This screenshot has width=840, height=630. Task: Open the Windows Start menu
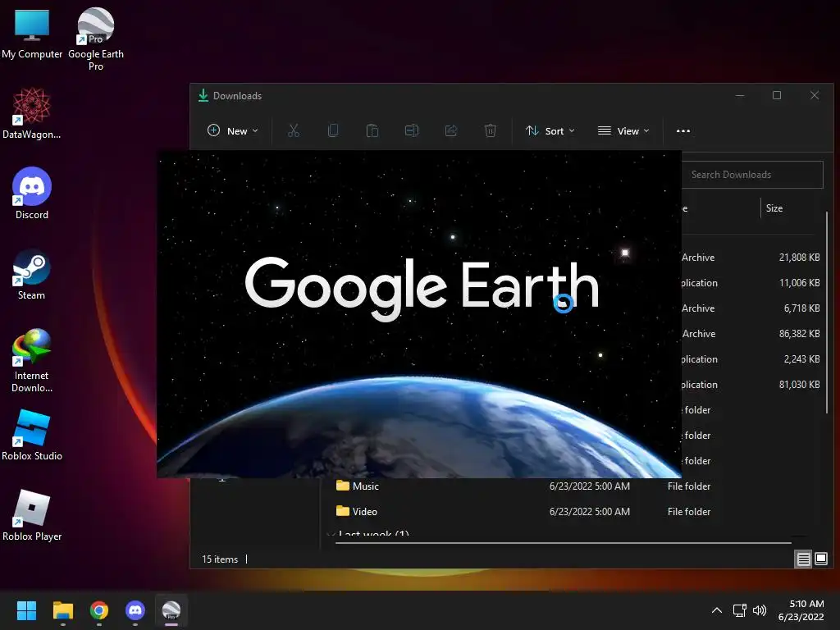pyautogui.click(x=26, y=610)
